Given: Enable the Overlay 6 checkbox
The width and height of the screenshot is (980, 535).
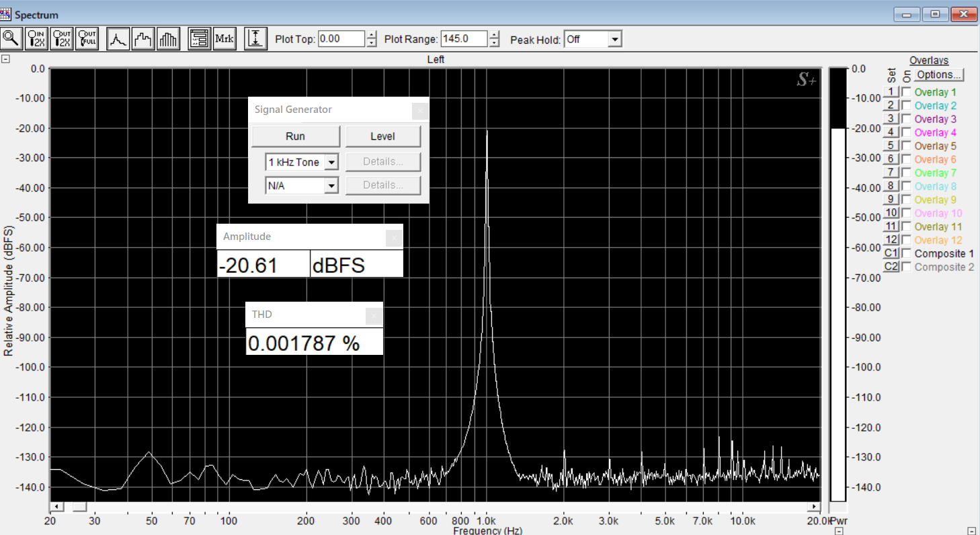Looking at the screenshot, I should coord(907,159).
